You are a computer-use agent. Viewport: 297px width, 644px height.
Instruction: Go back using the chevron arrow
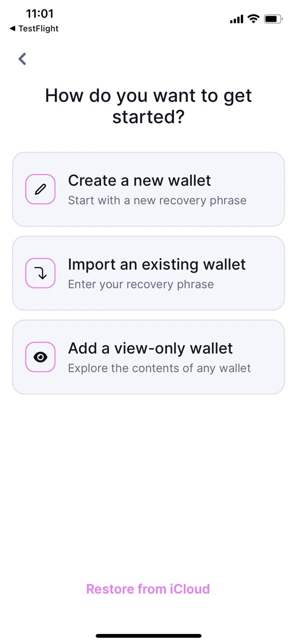(22, 59)
